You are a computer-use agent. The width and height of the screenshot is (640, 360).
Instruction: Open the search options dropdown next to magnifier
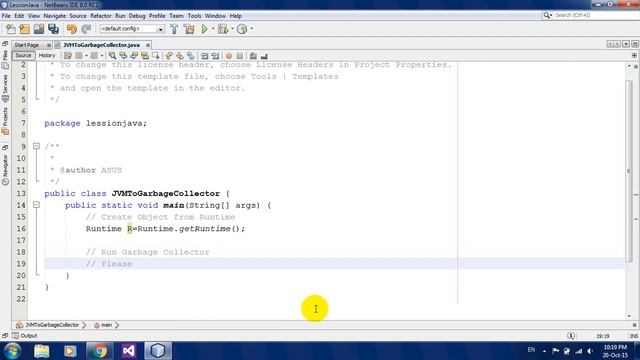551,16
